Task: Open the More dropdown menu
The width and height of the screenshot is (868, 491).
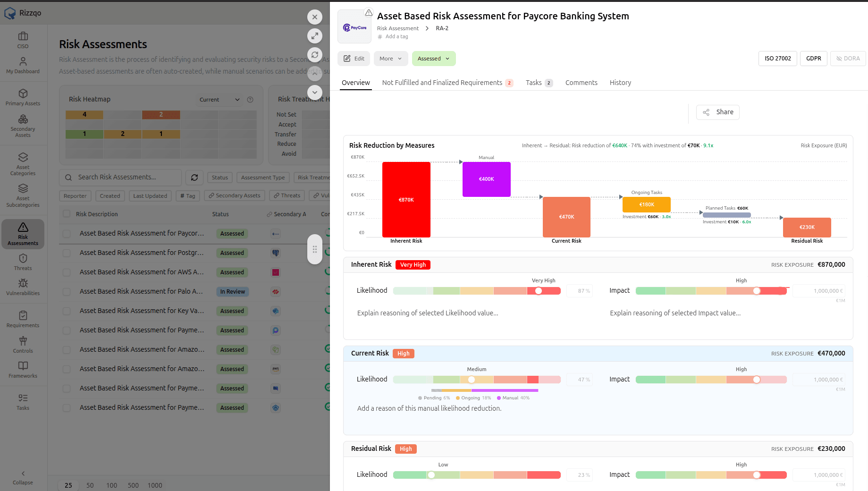Action: click(x=391, y=59)
